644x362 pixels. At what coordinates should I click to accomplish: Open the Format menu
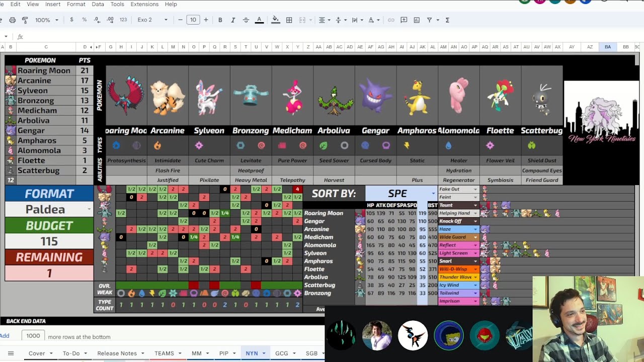tap(76, 4)
